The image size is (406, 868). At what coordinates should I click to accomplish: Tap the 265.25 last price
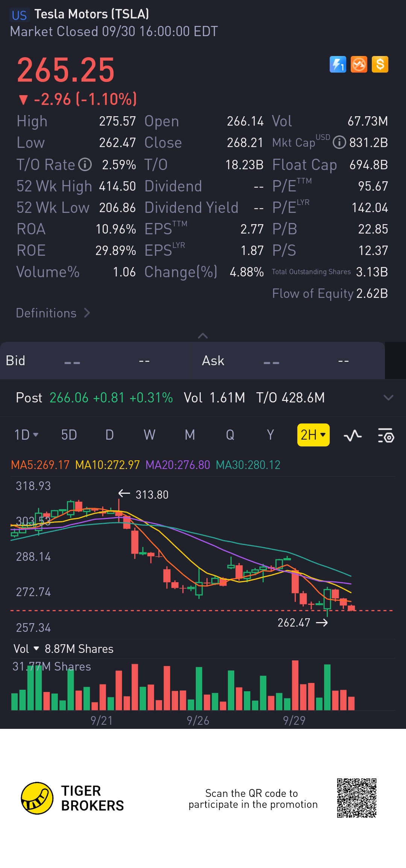(66, 70)
